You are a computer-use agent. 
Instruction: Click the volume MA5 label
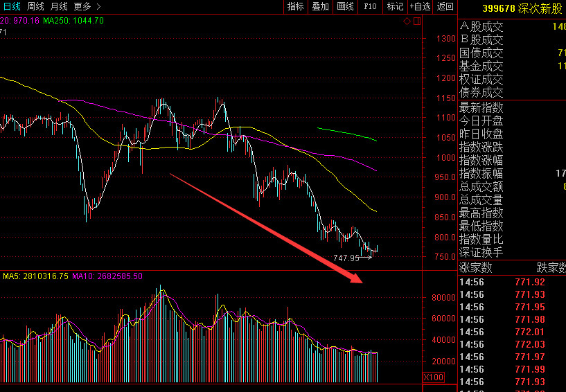coord(36,276)
